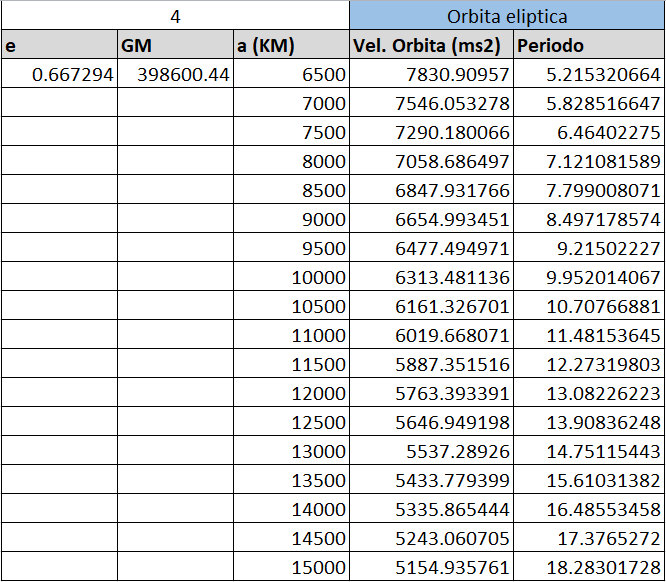Click period value 18.28301728
Screen dimensions: 666x582
589,567
